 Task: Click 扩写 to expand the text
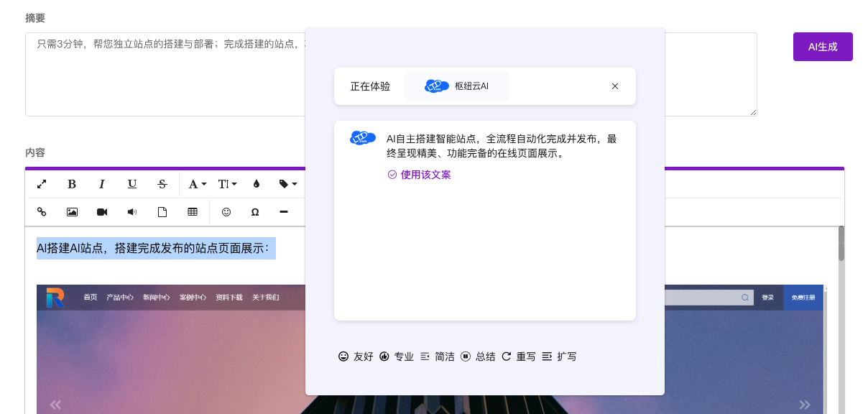[x=559, y=356]
